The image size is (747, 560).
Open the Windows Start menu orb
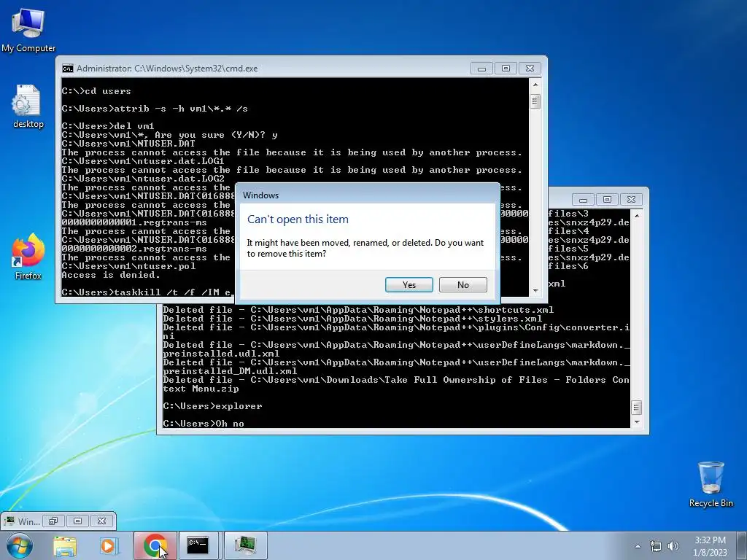pos(20,545)
